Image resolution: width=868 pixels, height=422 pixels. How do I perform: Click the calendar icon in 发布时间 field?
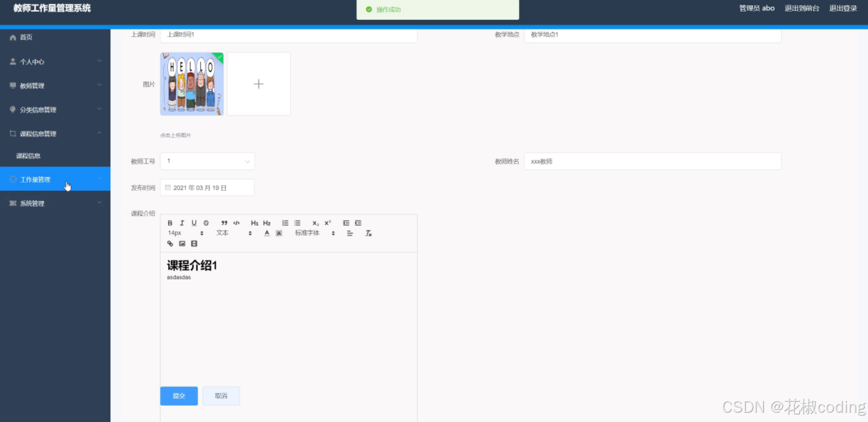[168, 188]
